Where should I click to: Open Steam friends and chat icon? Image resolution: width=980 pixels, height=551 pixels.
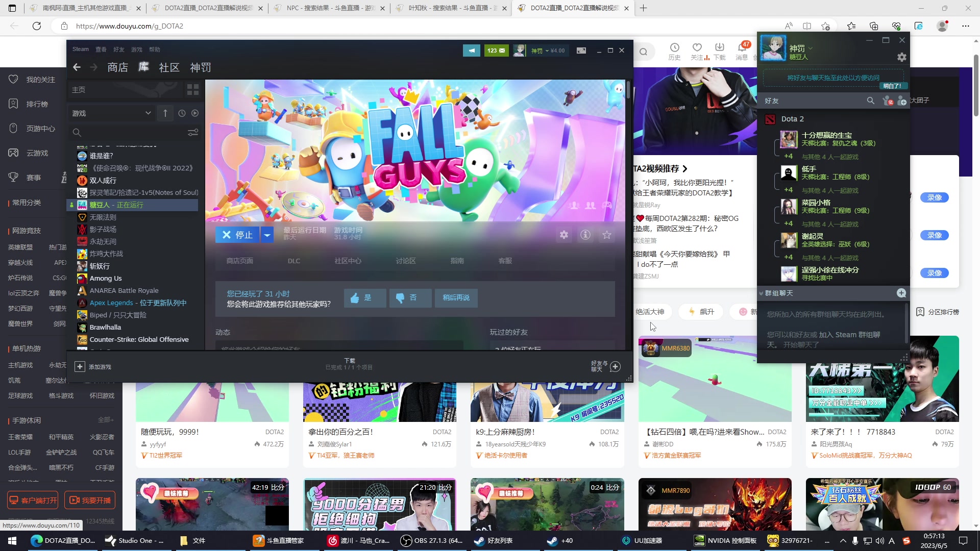point(616,366)
